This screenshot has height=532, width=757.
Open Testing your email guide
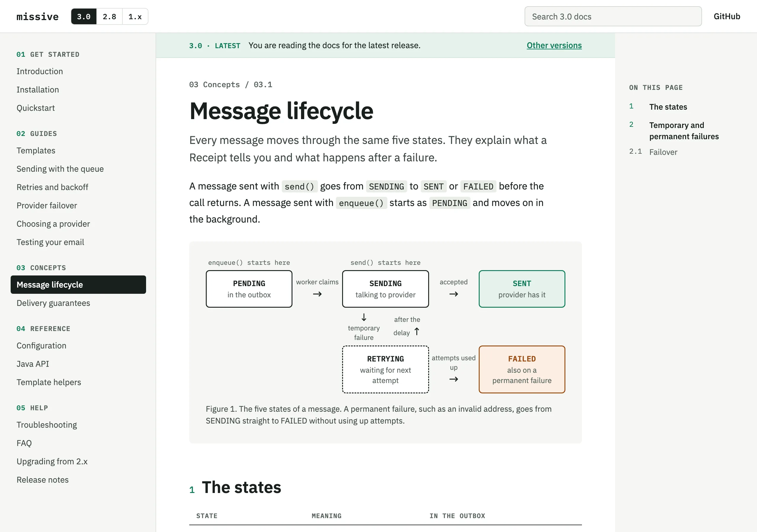[50, 242]
